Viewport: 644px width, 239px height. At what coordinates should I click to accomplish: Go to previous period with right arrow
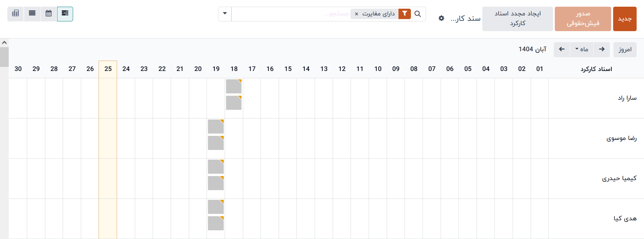(602, 49)
